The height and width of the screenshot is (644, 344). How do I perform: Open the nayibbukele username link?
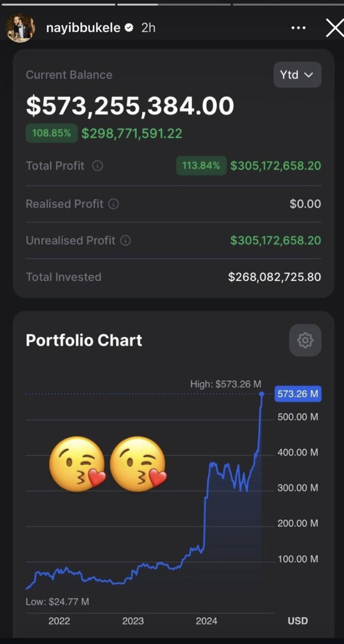(83, 28)
